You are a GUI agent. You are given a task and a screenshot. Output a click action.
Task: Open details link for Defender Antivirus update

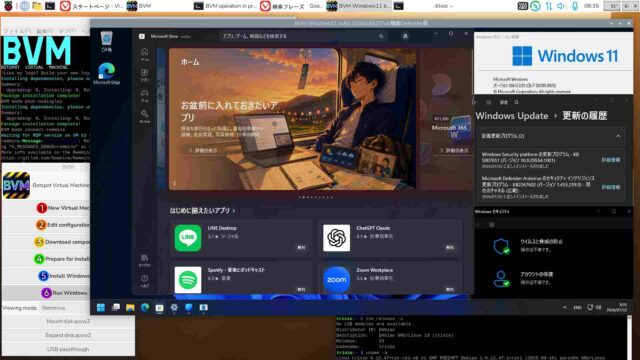(611, 187)
